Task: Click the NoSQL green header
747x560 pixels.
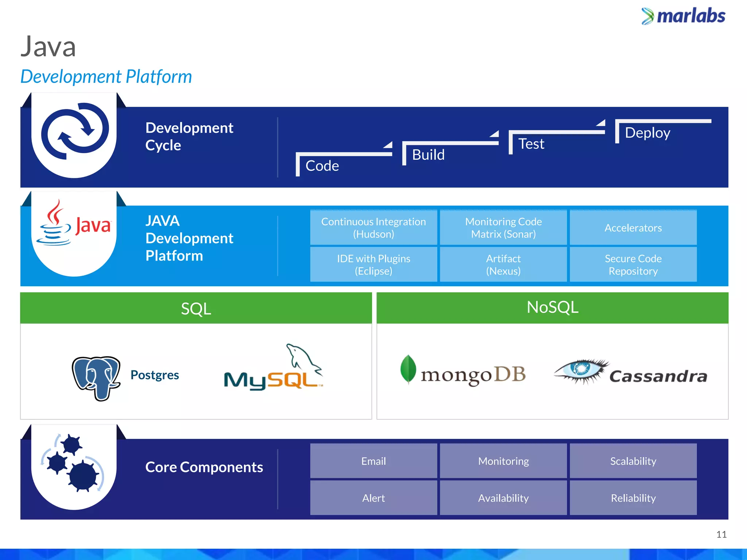Action: click(x=552, y=308)
